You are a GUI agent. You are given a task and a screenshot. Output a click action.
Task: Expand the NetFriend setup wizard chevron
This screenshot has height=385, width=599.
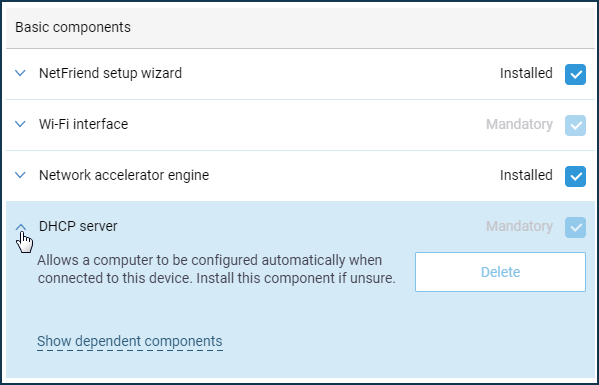pos(20,73)
